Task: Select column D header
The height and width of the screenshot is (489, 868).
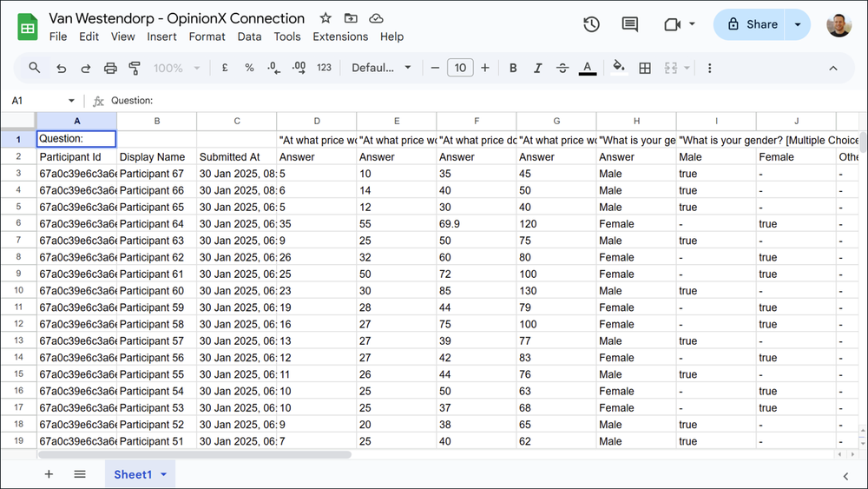Action: [317, 121]
